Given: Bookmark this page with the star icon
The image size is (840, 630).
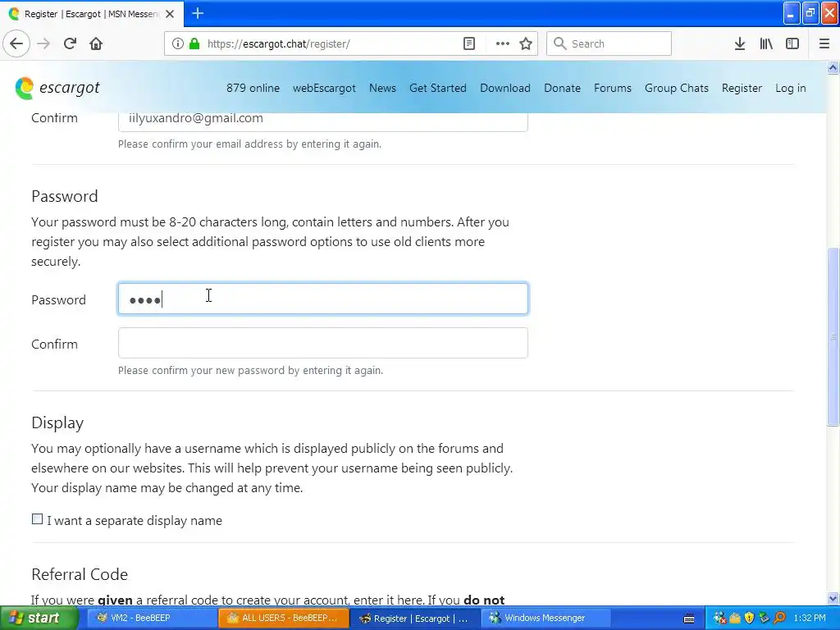Looking at the screenshot, I should coord(526,43).
